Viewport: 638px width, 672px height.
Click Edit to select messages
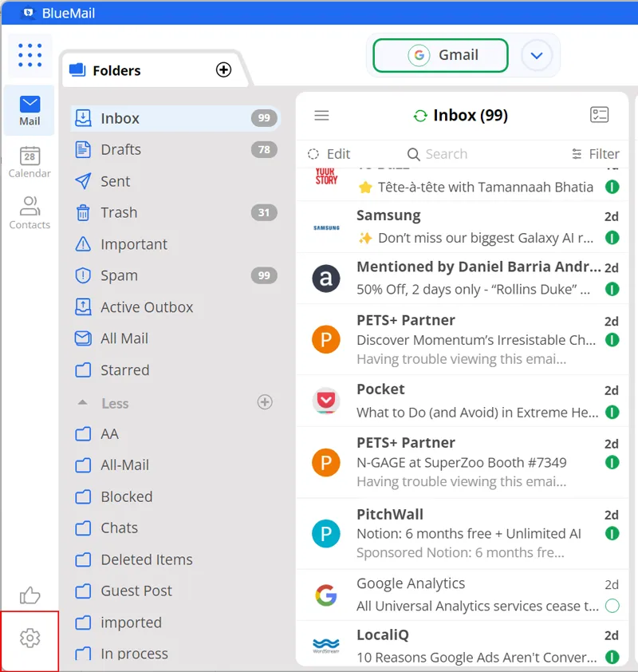[329, 154]
